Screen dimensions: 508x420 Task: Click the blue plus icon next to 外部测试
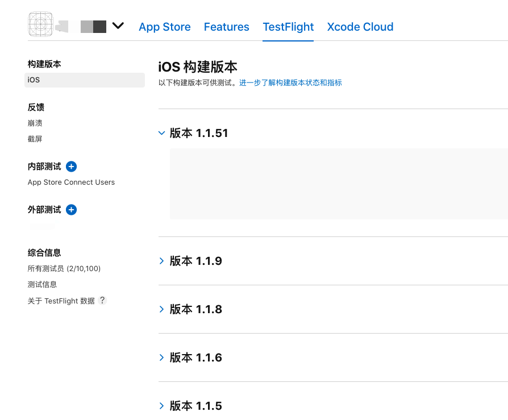point(71,209)
